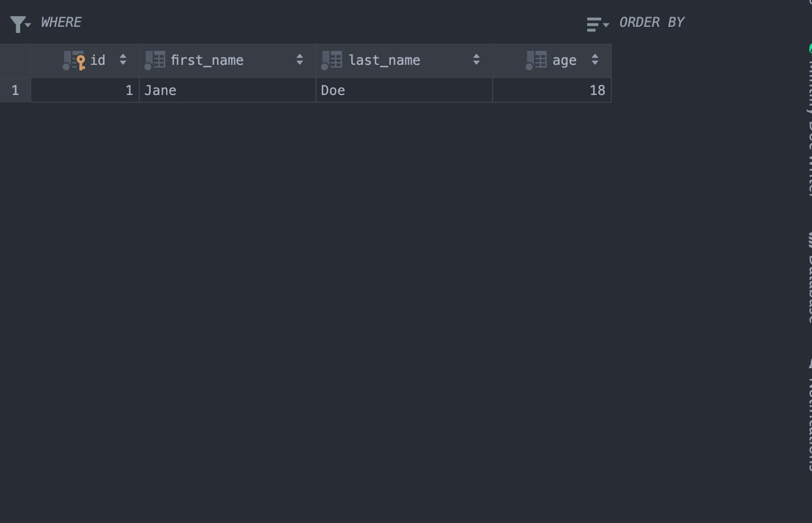Toggle sort order for age column

point(595,60)
